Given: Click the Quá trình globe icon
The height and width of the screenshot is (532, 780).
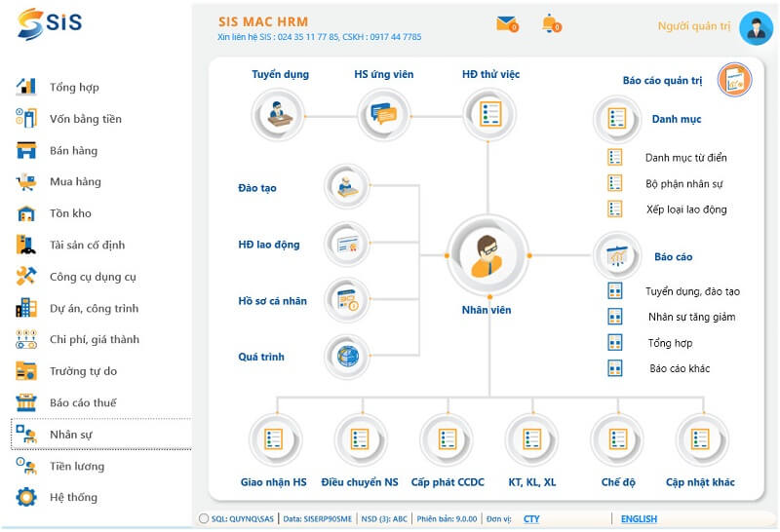Looking at the screenshot, I should [347, 357].
